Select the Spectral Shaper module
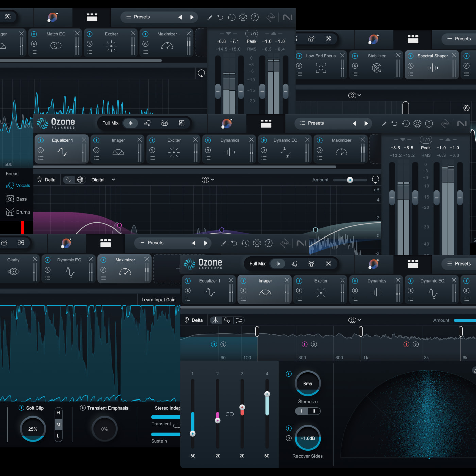The height and width of the screenshot is (476, 476). [x=432, y=65]
